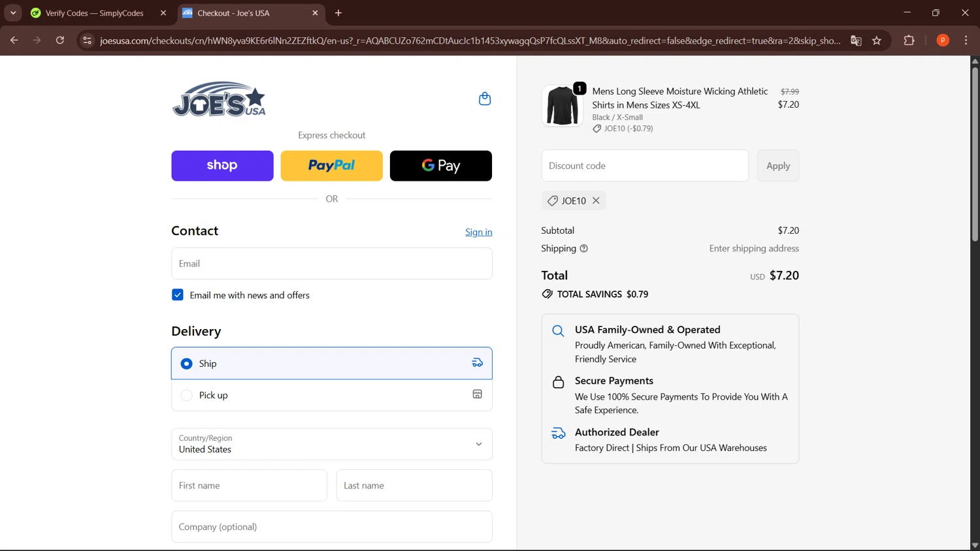Click the Joe's USA logo
The image size is (980, 551).
219,99
